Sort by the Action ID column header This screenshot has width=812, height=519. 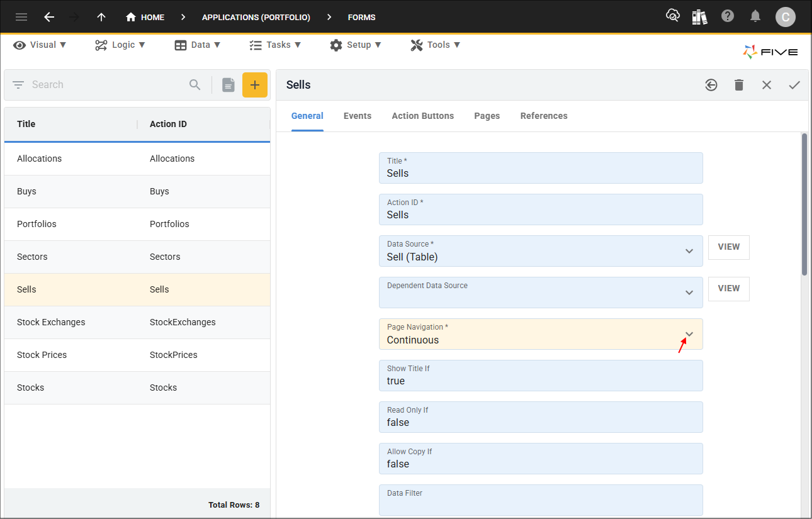[168, 124]
